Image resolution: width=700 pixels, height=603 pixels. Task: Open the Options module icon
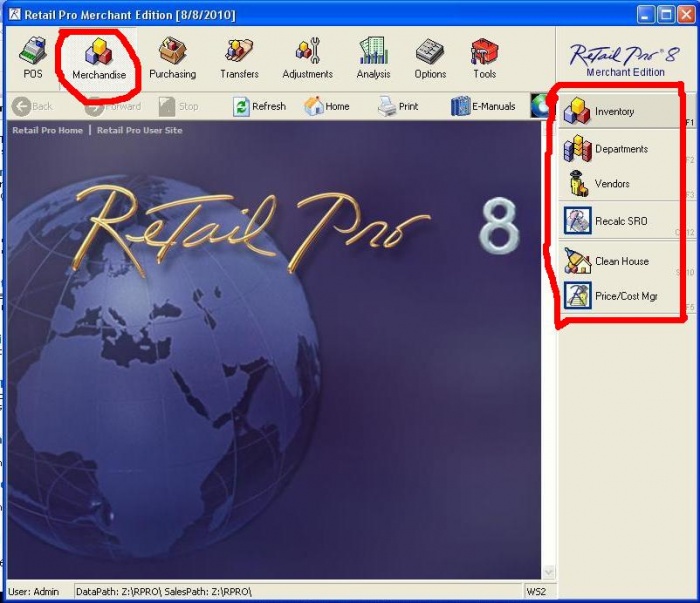[430, 58]
